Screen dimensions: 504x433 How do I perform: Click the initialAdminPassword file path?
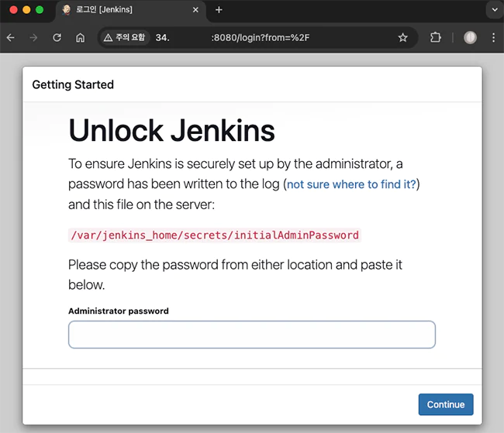tap(215, 235)
